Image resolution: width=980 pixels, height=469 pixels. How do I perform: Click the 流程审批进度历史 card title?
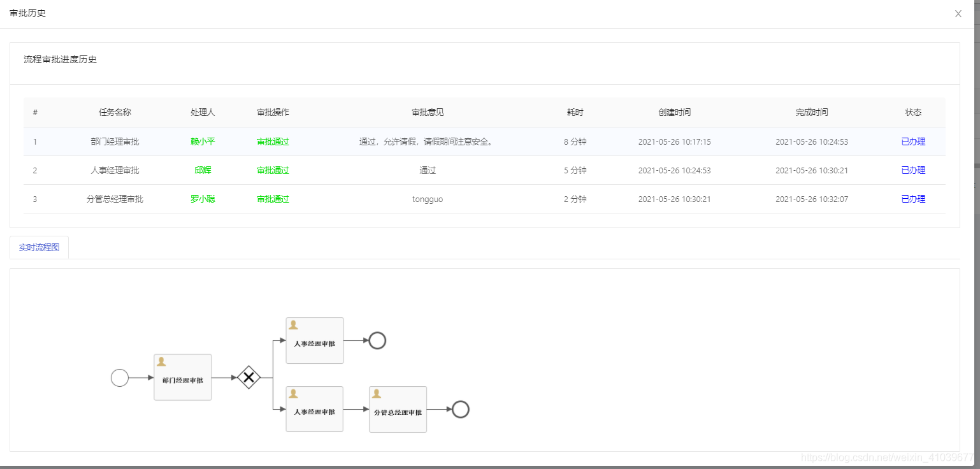click(60, 59)
